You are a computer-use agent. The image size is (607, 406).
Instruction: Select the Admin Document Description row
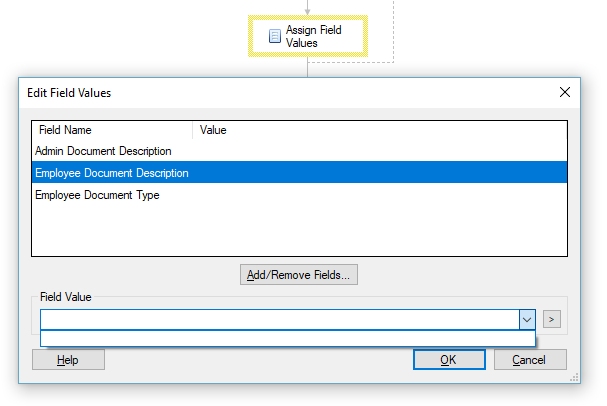point(299,151)
